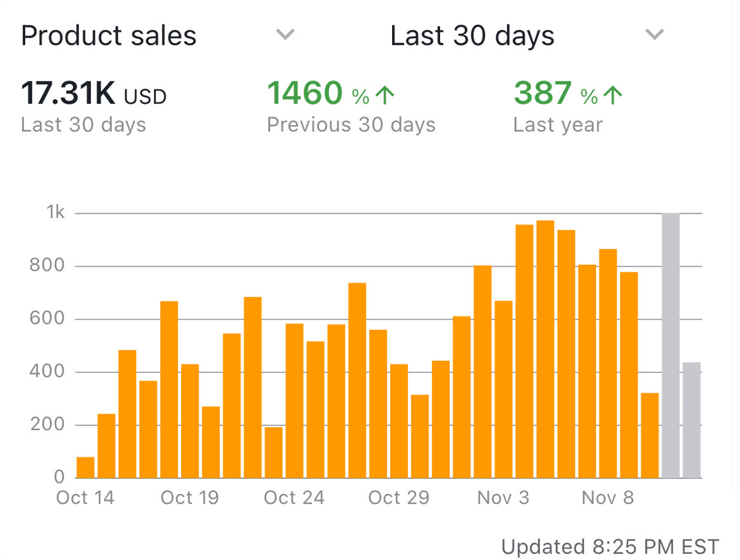This screenshot has height=560, width=740.
Task: Click the Nov 3 axis date label
Action: coord(503,497)
